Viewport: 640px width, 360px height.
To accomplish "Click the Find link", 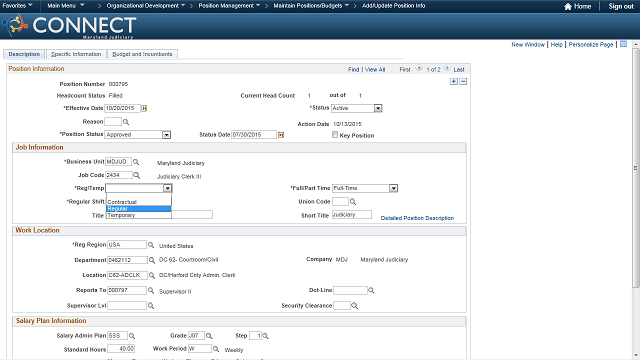I will click(353, 70).
